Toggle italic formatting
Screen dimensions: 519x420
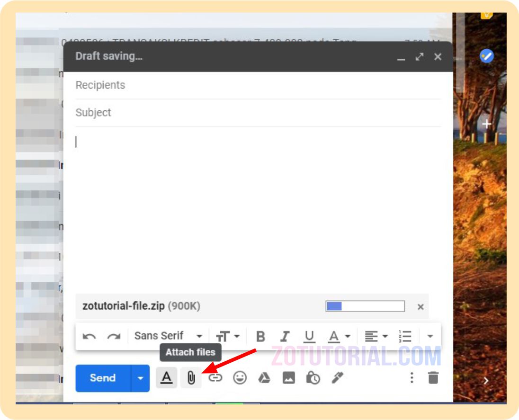coord(285,336)
